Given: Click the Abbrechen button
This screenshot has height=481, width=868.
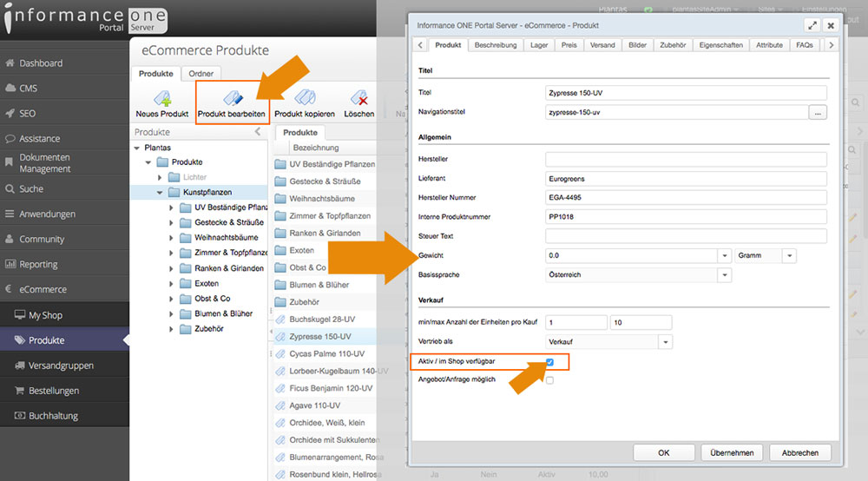Looking at the screenshot, I should point(800,452).
